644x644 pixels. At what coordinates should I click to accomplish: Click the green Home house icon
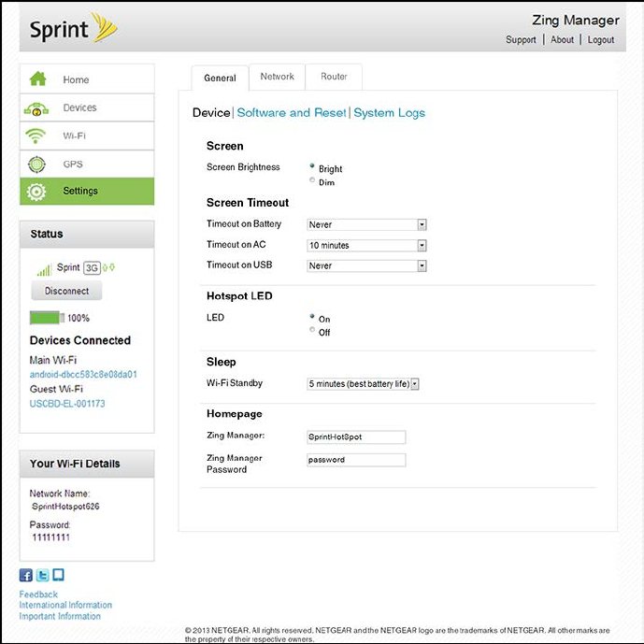point(37,79)
